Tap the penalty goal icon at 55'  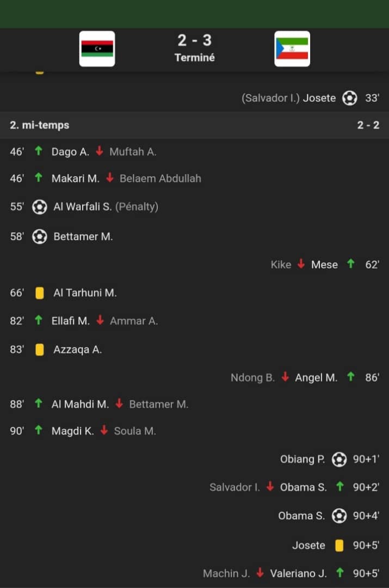pos(39,207)
